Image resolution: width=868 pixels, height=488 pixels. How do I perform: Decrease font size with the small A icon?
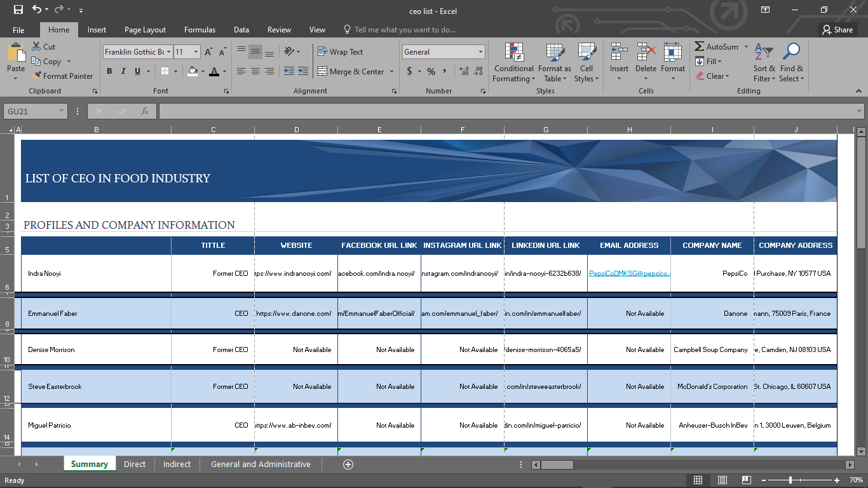[222, 52]
